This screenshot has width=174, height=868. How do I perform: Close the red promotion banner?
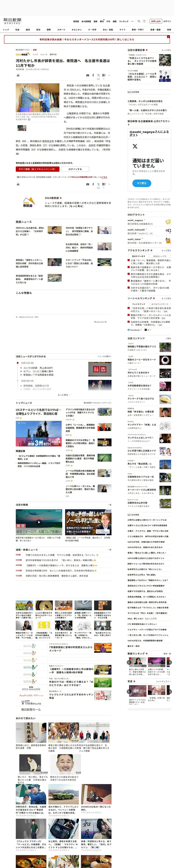pos(168,37)
